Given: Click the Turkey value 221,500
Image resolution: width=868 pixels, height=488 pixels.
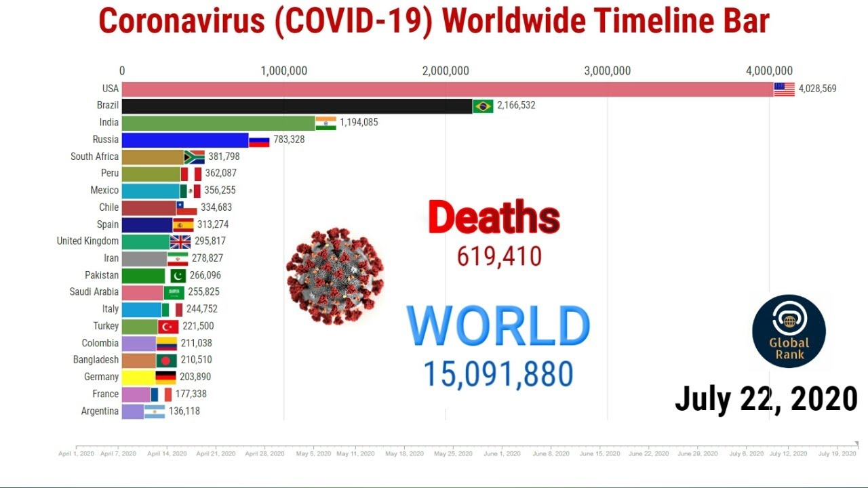Looking at the screenshot, I should click(198, 326).
